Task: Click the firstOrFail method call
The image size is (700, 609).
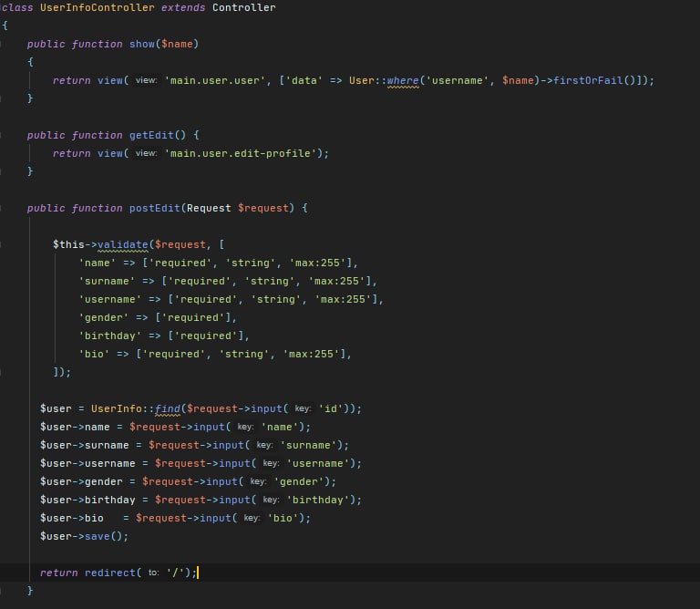Action: 588,81
